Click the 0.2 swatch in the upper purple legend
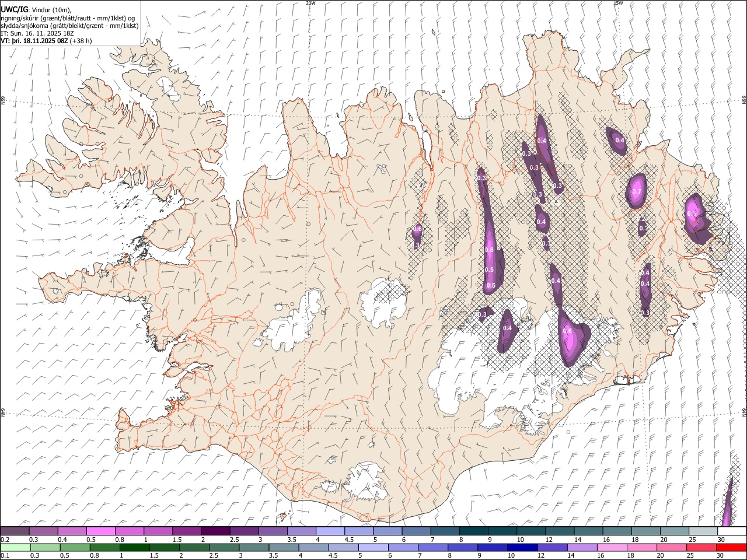Image resolution: width=747 pixels, height=560 pixels. pos(15,531)
